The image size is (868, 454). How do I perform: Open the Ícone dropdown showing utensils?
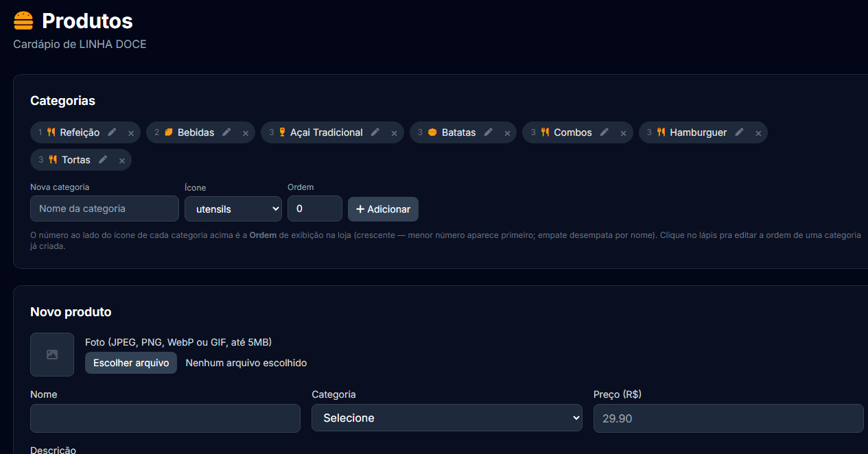(x=233, y=208)
